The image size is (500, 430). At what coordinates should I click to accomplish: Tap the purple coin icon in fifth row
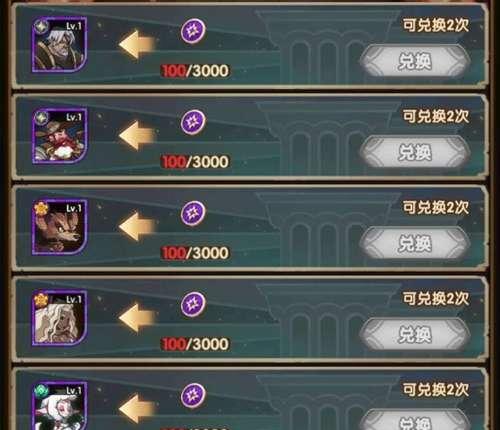193,395
